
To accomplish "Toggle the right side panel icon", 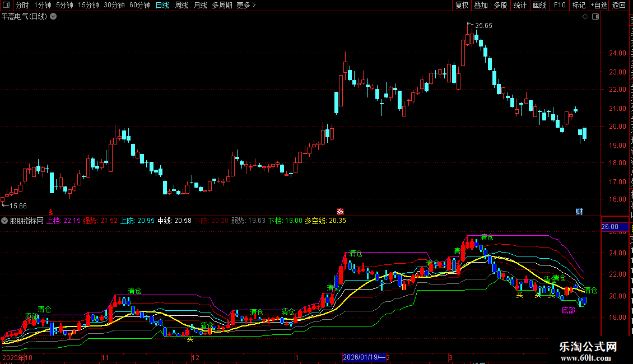I will pyautogui.click(x=595, y=17).
